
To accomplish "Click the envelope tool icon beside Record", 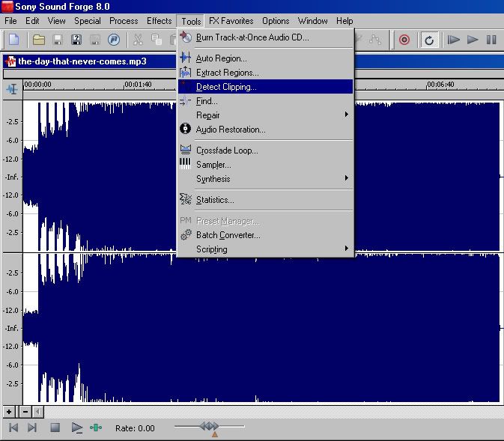I will tap(375, 40).
